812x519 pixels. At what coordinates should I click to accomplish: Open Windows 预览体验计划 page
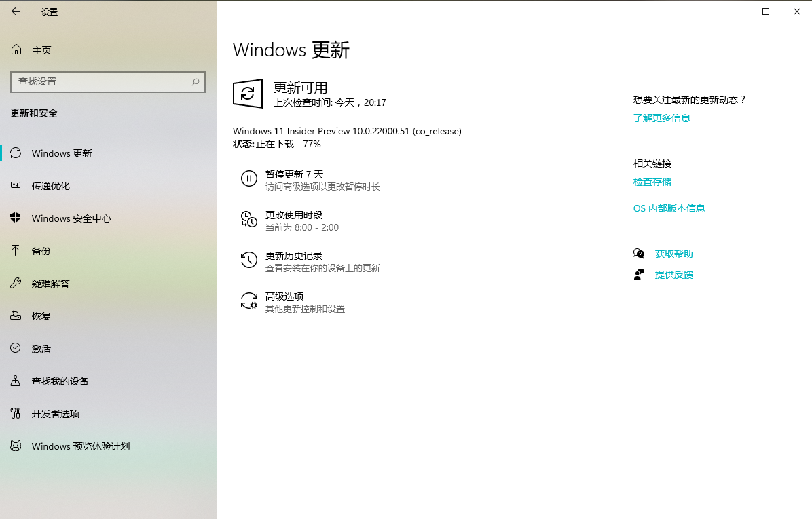click(108, 446)
